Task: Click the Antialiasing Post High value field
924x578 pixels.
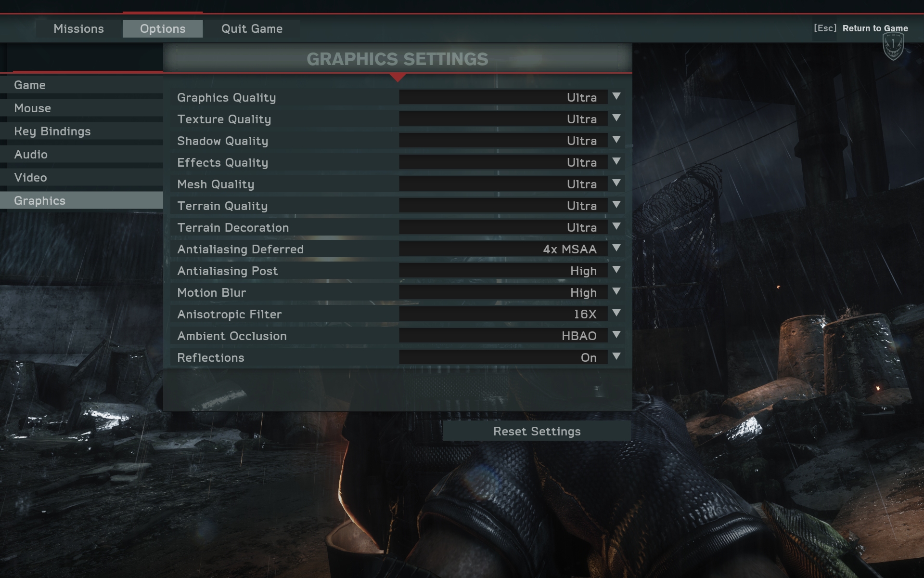Action: (503, 271)
